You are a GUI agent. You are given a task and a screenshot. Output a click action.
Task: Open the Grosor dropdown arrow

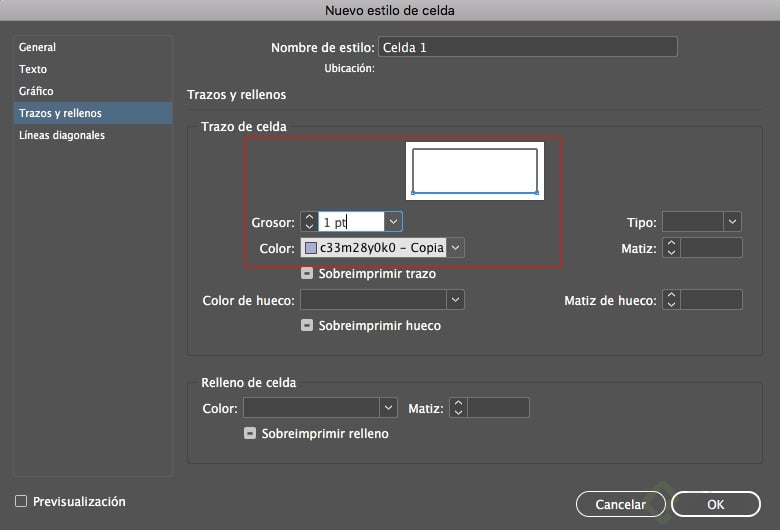[x=394, y=221]
